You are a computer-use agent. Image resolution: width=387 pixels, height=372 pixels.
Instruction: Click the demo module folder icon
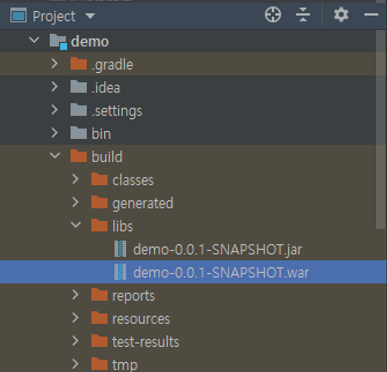point(58,41)
